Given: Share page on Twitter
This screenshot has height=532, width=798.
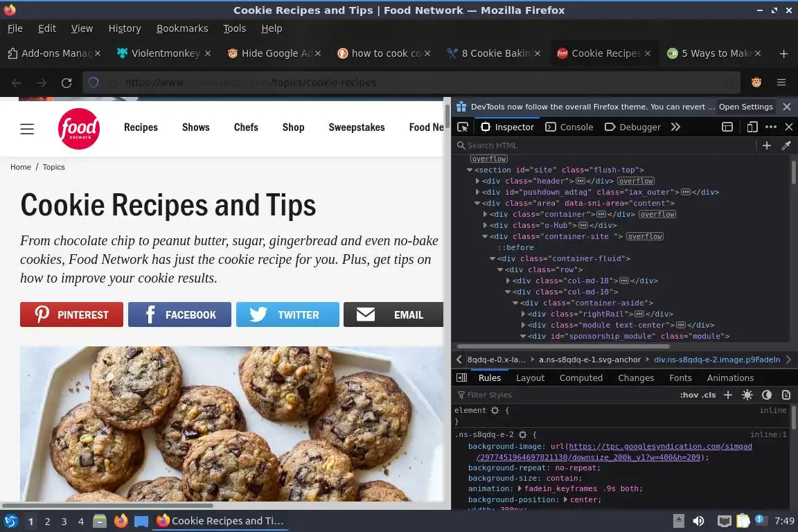Looking at the screenshot, I should (x=287, y=314).
